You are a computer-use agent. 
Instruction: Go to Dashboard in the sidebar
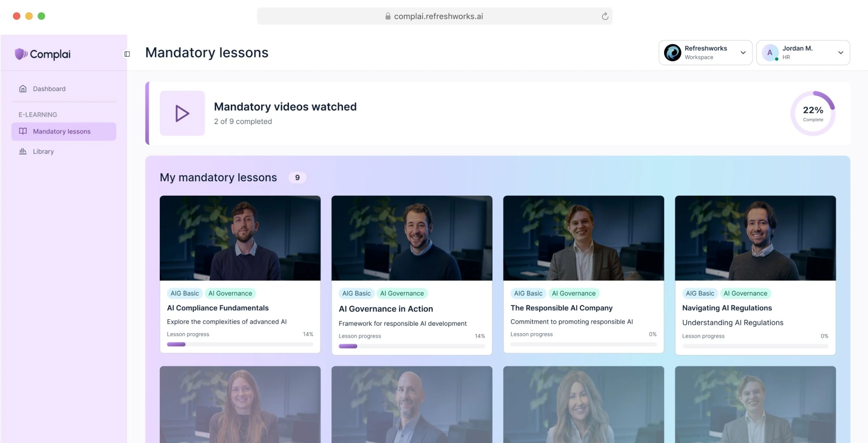[x=49, y=89]
